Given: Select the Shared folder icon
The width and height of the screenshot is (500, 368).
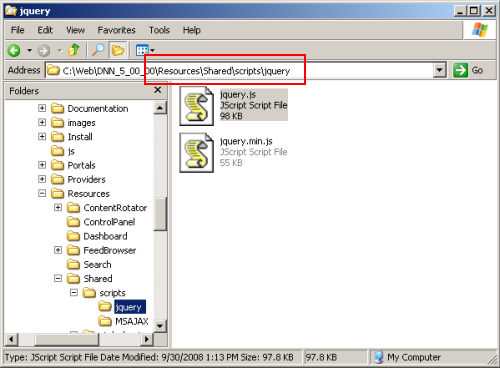Looking at the screenshot, I should coord(73,278).
